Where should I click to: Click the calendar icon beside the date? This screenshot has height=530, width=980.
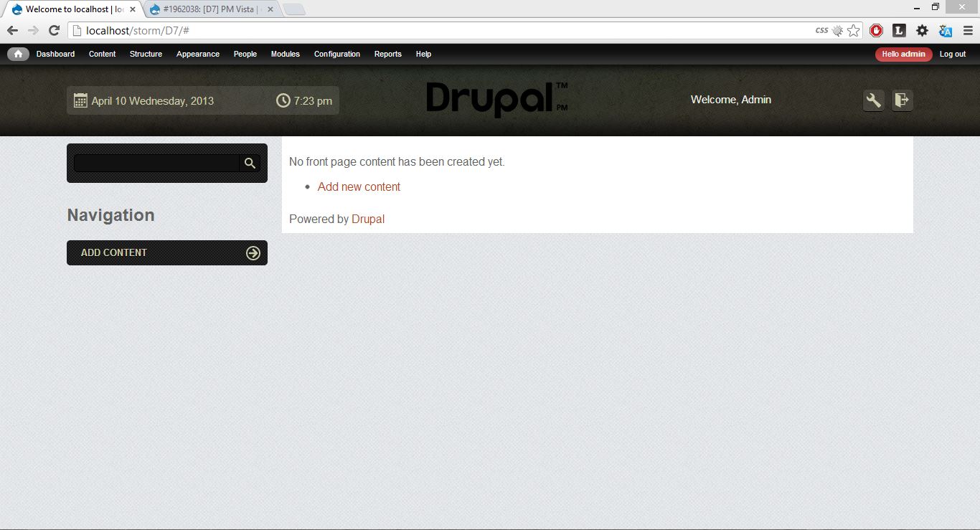point(80,100)
